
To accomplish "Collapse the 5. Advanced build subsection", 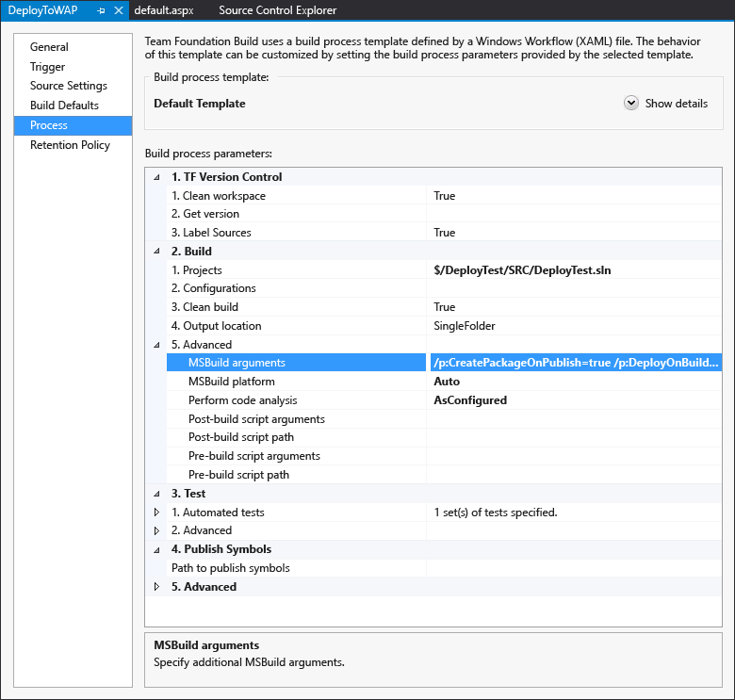I will point(157,345).
